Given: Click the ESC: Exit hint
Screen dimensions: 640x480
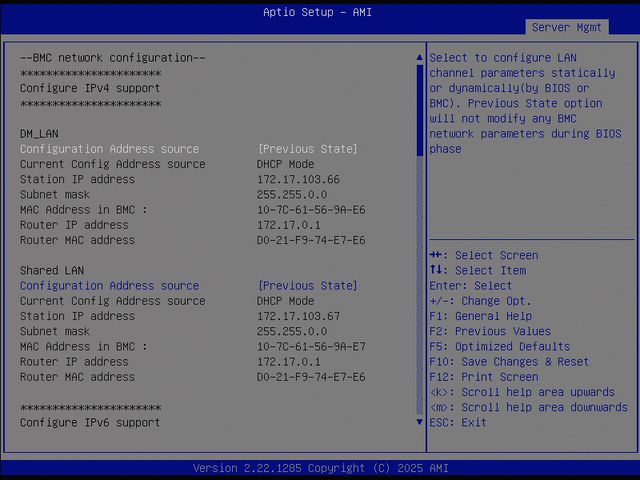Looking at the screenshot, I should point(458,422).
